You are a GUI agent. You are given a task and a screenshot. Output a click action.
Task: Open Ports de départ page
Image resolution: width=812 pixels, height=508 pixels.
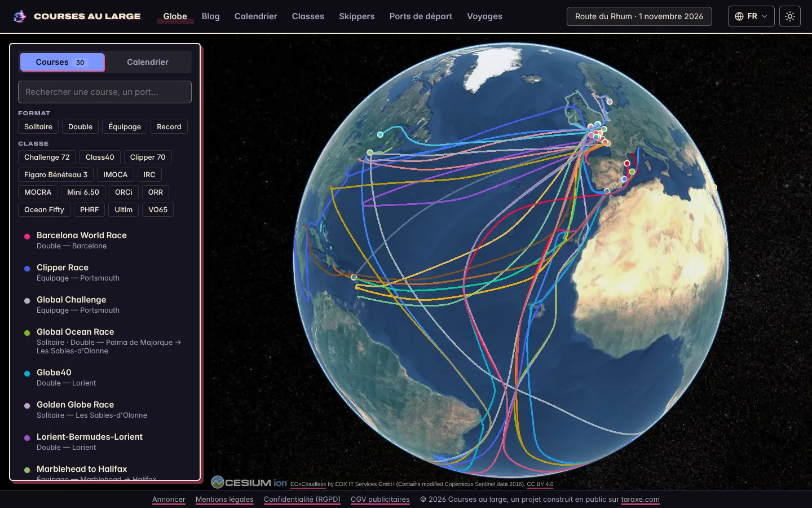[421, 16]
